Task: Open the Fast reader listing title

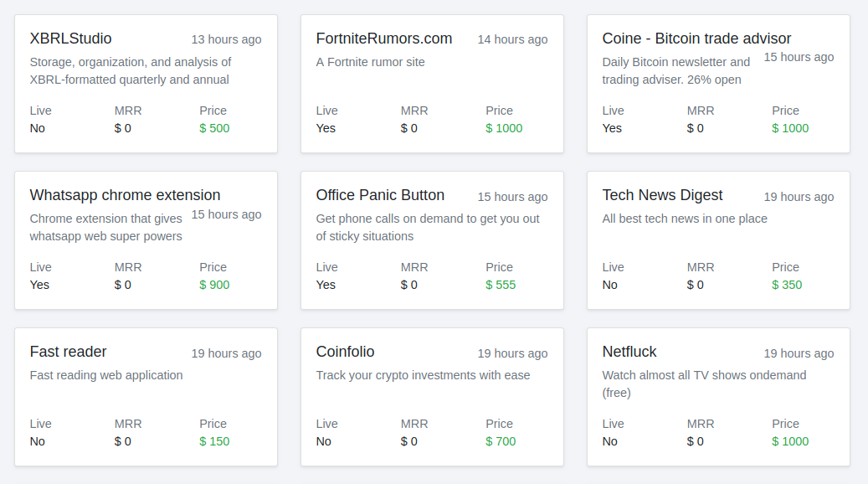Action: coord(68,352)
